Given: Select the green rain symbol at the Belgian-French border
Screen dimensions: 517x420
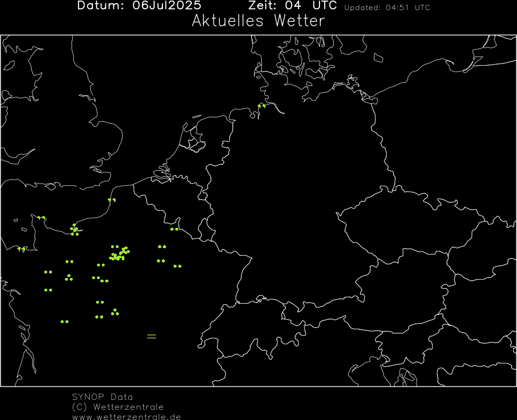Looking at the screenshot, I should click(x=175, y=229).
